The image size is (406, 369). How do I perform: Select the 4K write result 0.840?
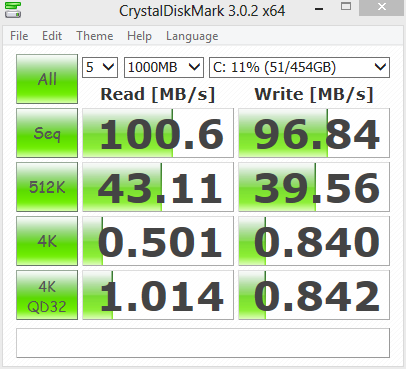314,241
